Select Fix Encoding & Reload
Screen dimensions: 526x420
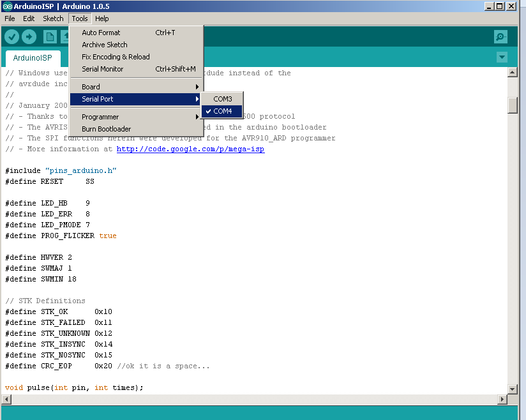point(136,57)
